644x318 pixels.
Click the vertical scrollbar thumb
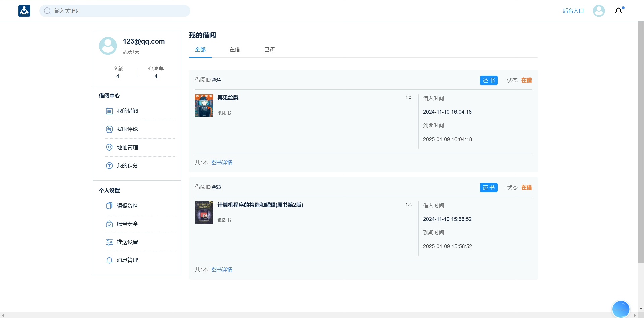(641, 142)
